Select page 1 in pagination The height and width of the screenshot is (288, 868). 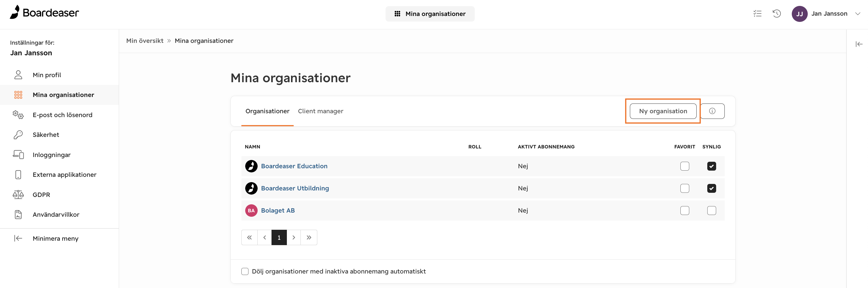pos(279,238)
